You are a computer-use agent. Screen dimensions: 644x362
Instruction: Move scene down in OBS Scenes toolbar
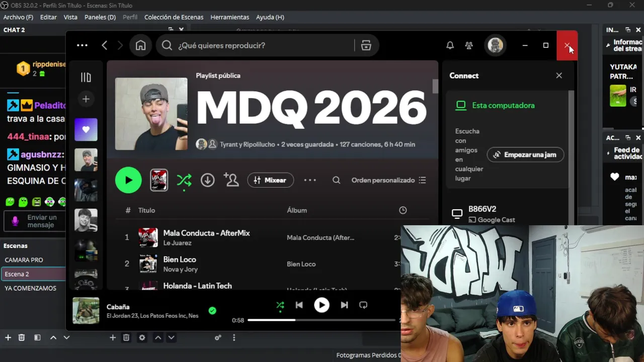(x=66, y=338)
